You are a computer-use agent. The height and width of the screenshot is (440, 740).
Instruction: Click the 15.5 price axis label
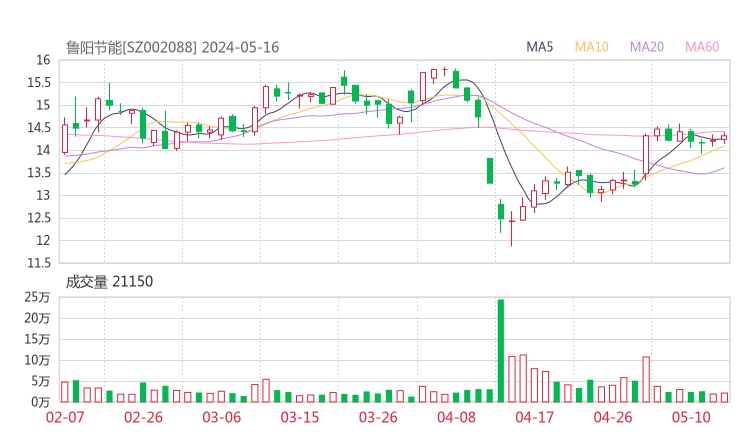39,83
